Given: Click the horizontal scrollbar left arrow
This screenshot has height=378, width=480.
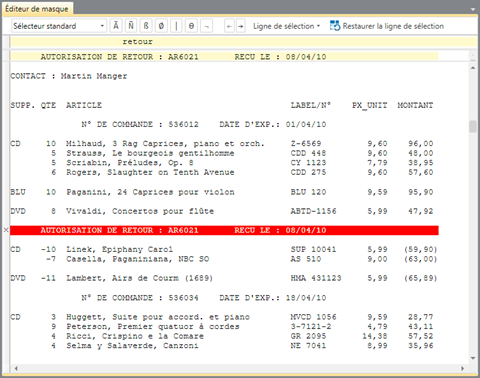Looking at the screenshot, I should point(16,368).
